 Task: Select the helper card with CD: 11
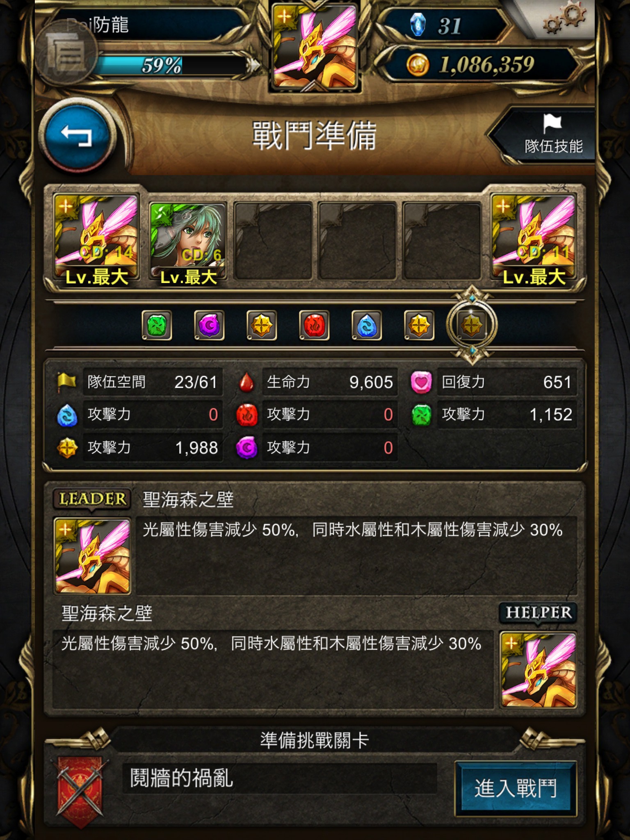(534, 240)
